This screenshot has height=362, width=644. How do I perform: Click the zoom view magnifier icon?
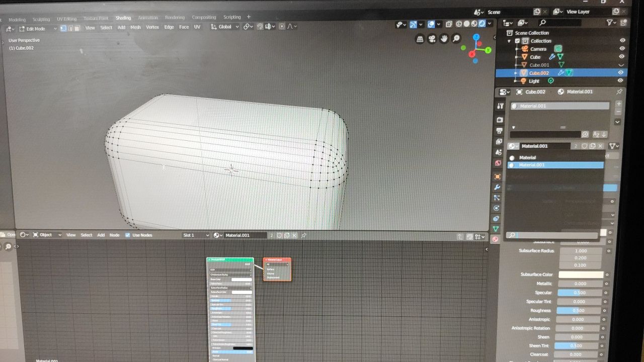[456, 39]
